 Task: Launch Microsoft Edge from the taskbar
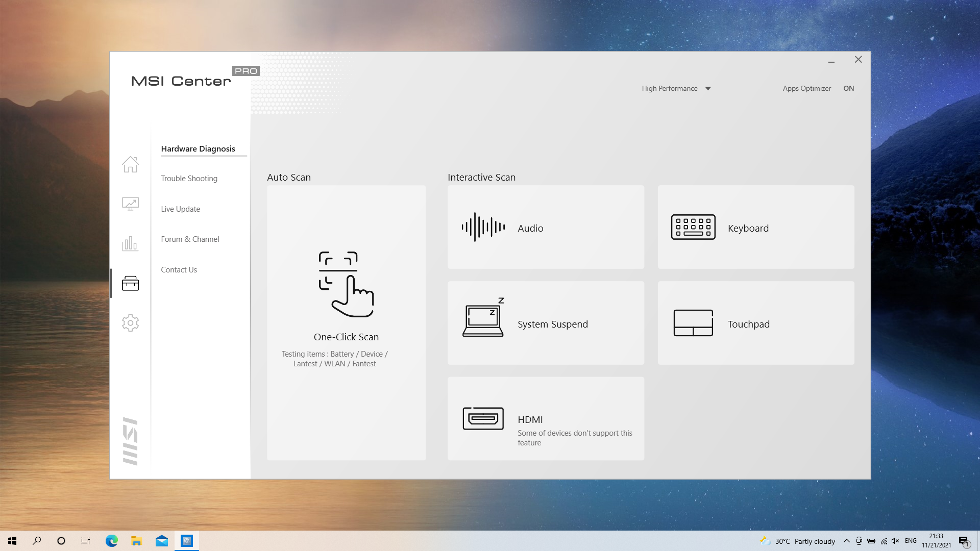111,541
